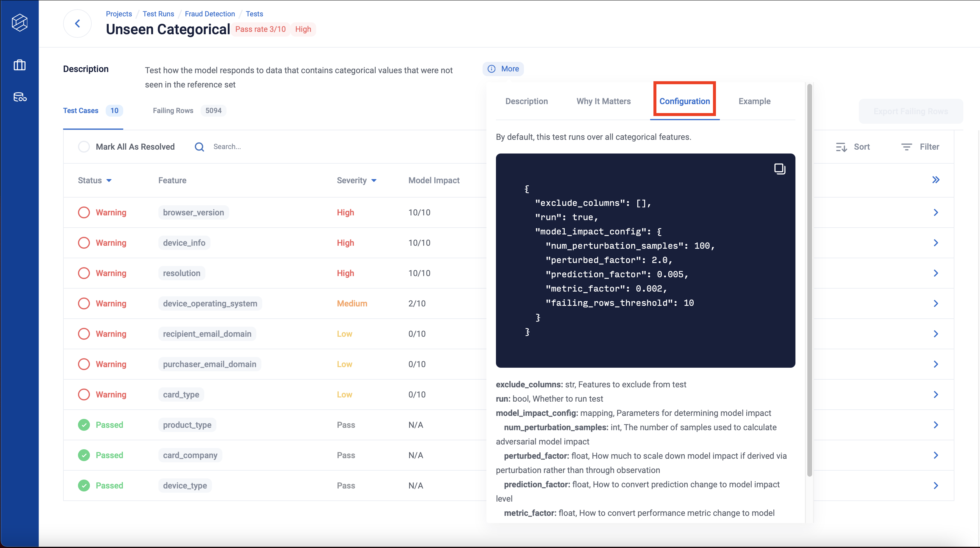Toggle Mark All As Resolved
The width and height of the screenshot is (980, 548).
tap(84, 147)
